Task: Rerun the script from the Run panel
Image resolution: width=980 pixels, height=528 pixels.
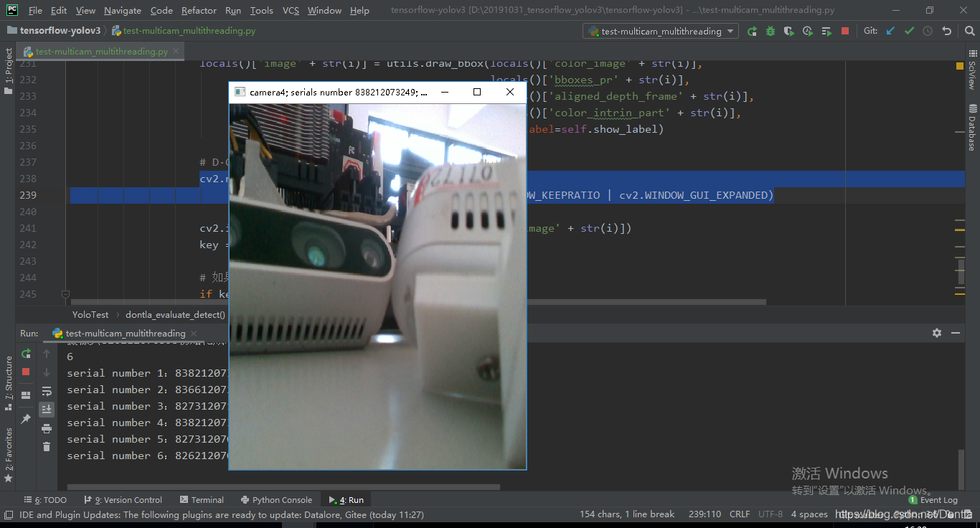Action: pos(26,354)
